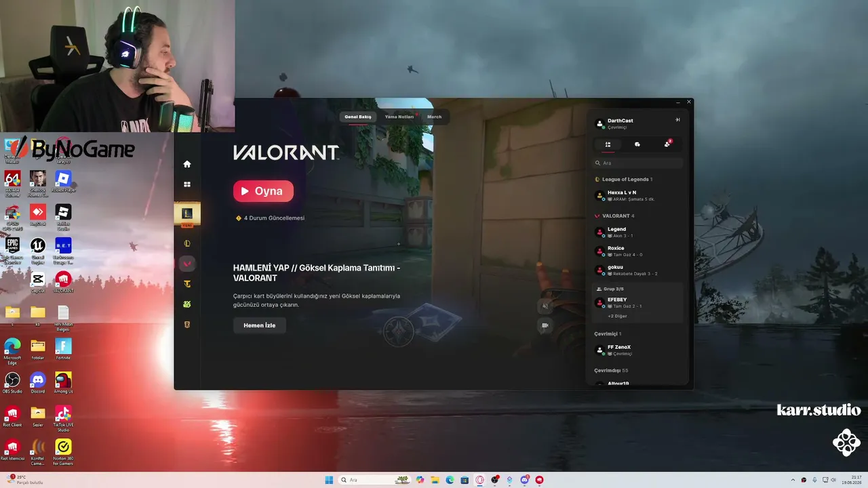Click the friends search field

tap(637, 163)
